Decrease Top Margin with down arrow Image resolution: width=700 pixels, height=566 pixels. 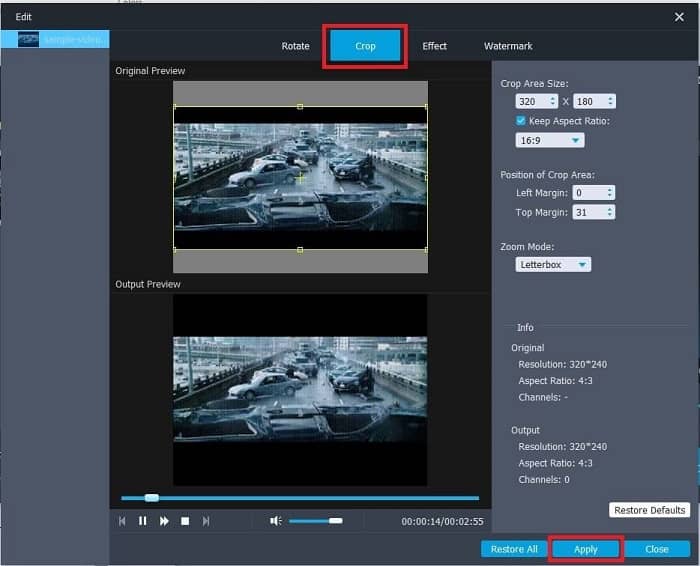(609, 215)
